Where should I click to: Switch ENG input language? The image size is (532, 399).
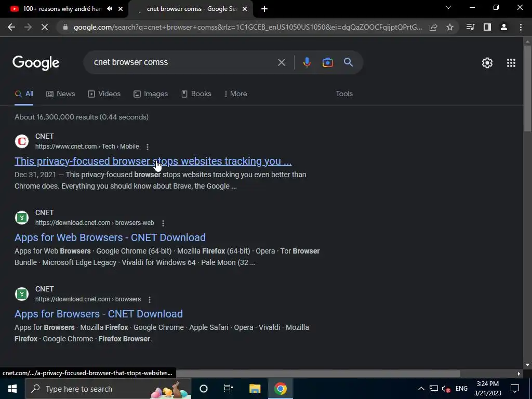[x=461, y=389]
